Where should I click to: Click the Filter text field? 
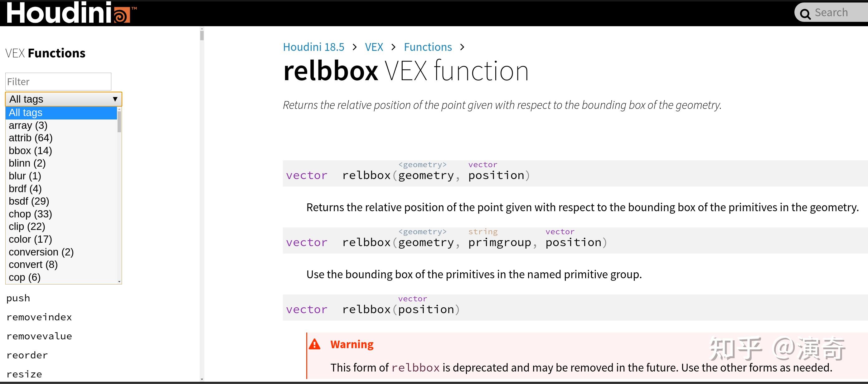click(x=58, y=82)
